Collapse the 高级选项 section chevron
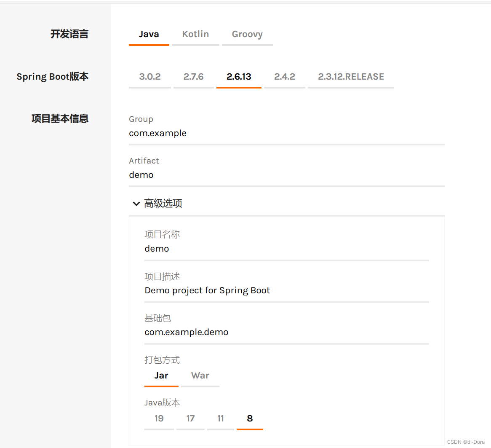 click(x=136, y=204)
